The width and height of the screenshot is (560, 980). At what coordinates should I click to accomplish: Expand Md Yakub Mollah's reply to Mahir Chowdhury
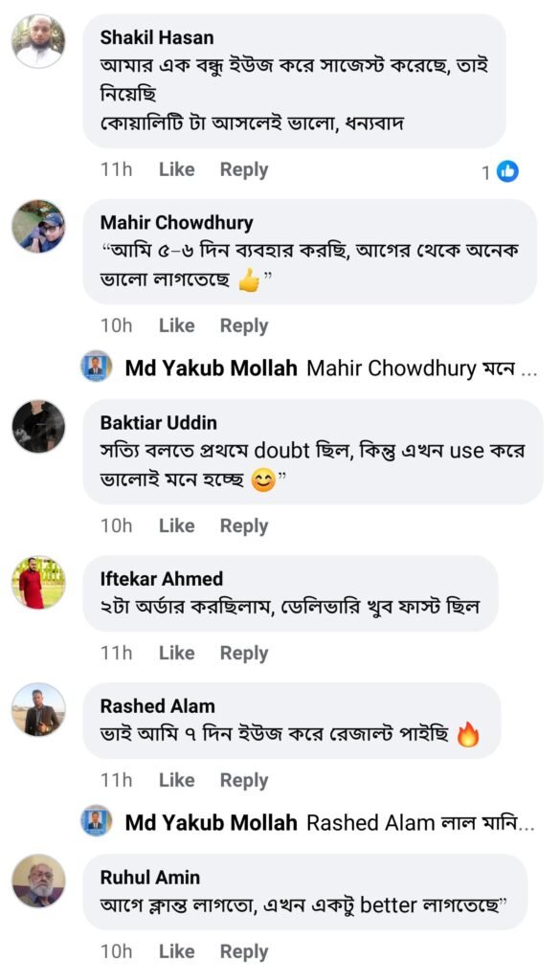click(330, 368)
